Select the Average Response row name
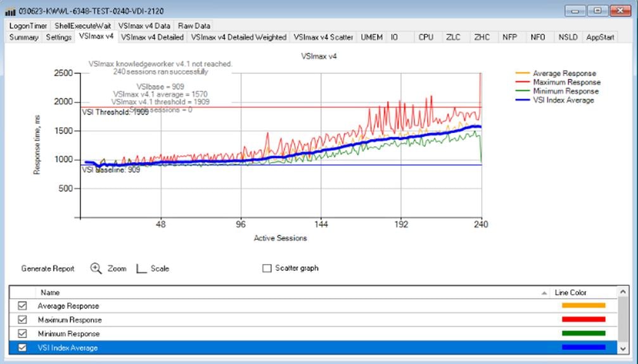This screenshot has height=364, width=638. click(68, 306)
